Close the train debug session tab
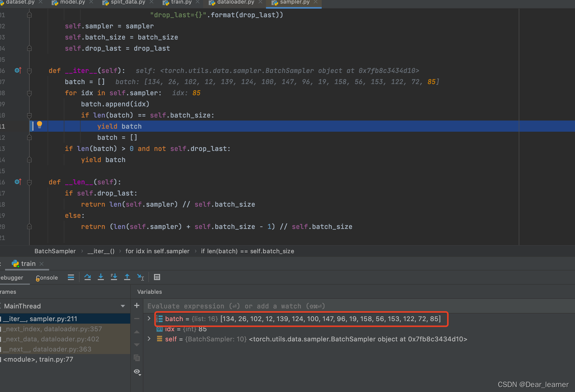The image size is (575, 392). pos(42,264)
